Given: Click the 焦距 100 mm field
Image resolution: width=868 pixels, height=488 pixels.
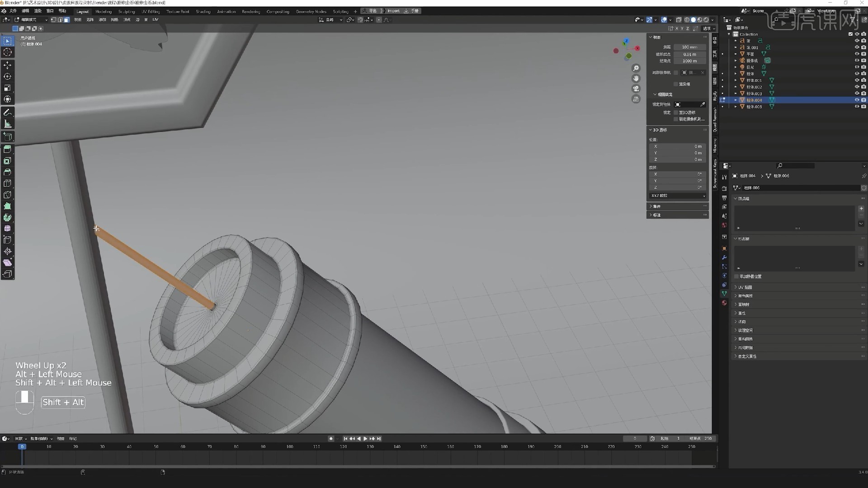Looking at the screenshot, I should [689, 47].
